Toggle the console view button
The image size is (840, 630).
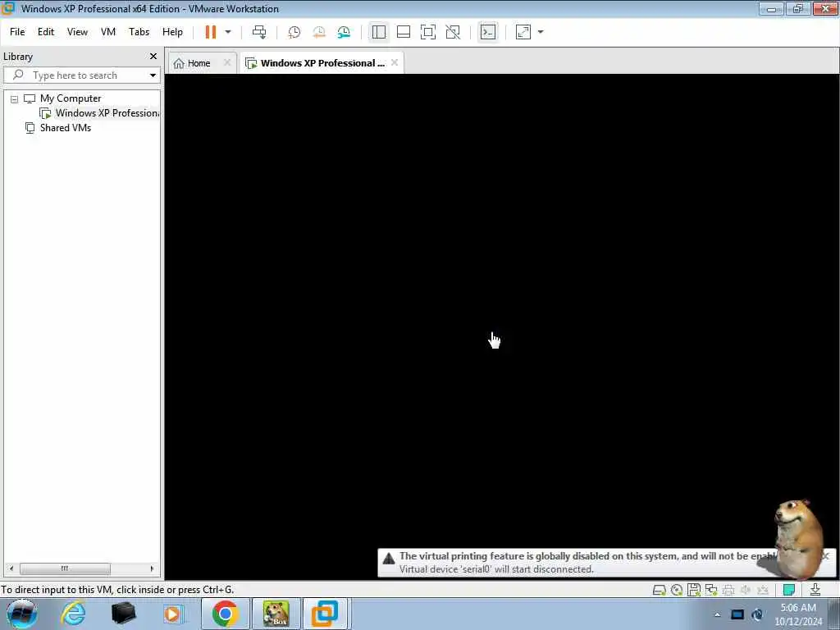pyautogui.click(x=488, y=32)
